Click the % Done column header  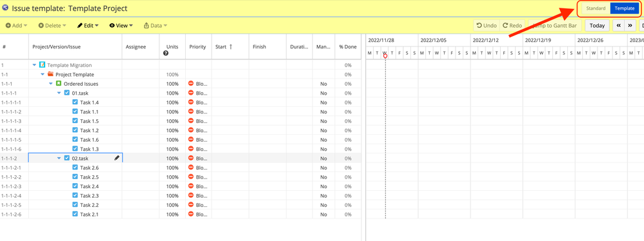348,47
